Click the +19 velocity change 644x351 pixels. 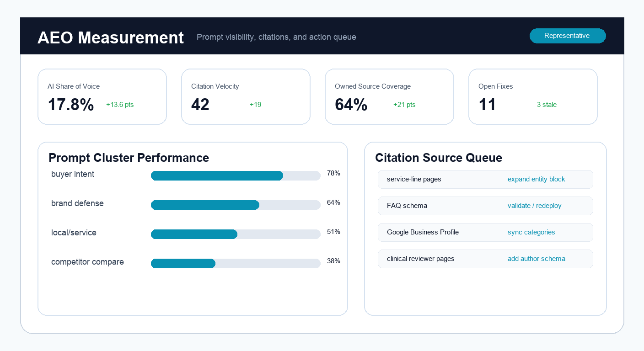(255, 105)
